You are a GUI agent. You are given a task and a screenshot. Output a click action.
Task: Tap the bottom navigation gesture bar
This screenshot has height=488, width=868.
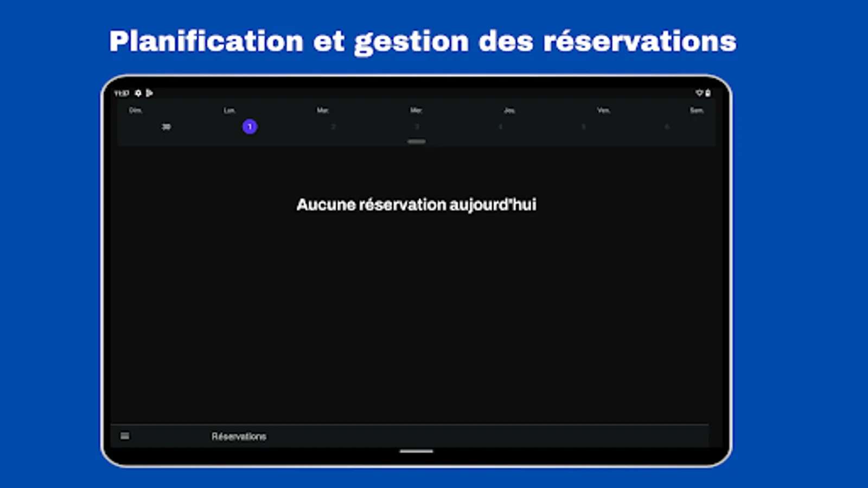416,451
